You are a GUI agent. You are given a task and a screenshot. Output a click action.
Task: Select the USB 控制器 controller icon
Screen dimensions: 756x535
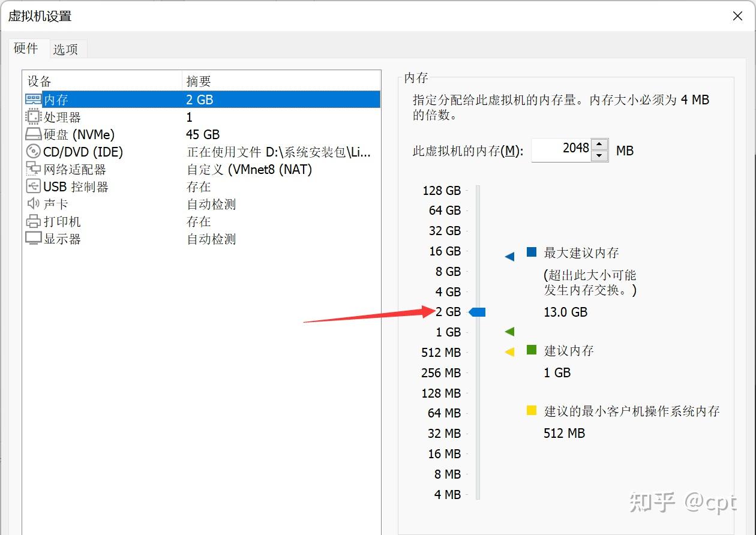point(33,187)
